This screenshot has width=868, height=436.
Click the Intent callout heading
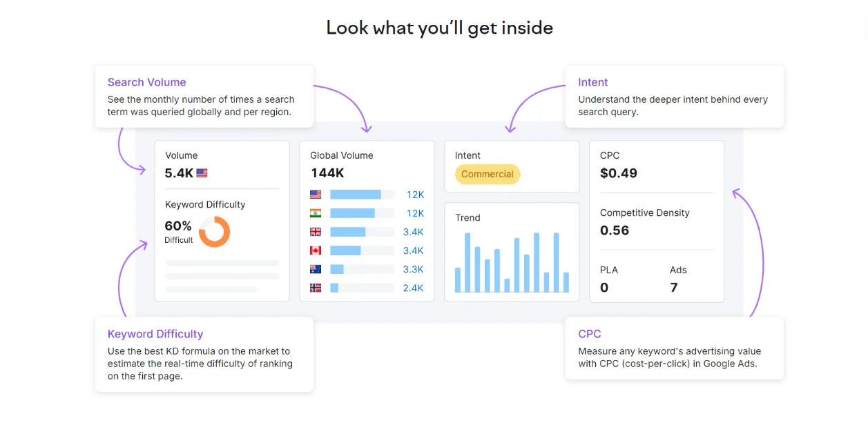(x=593, y=82)
